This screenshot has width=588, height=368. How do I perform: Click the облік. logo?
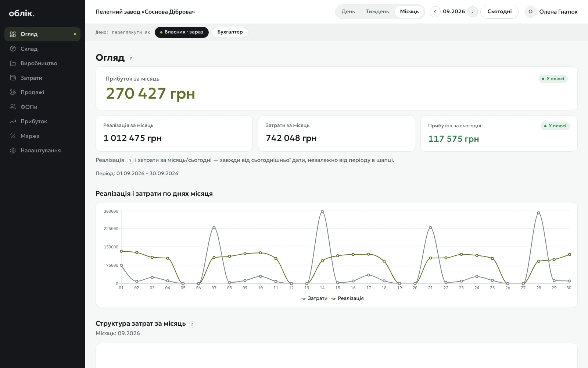pyautogui.click(x=22, y=13)
